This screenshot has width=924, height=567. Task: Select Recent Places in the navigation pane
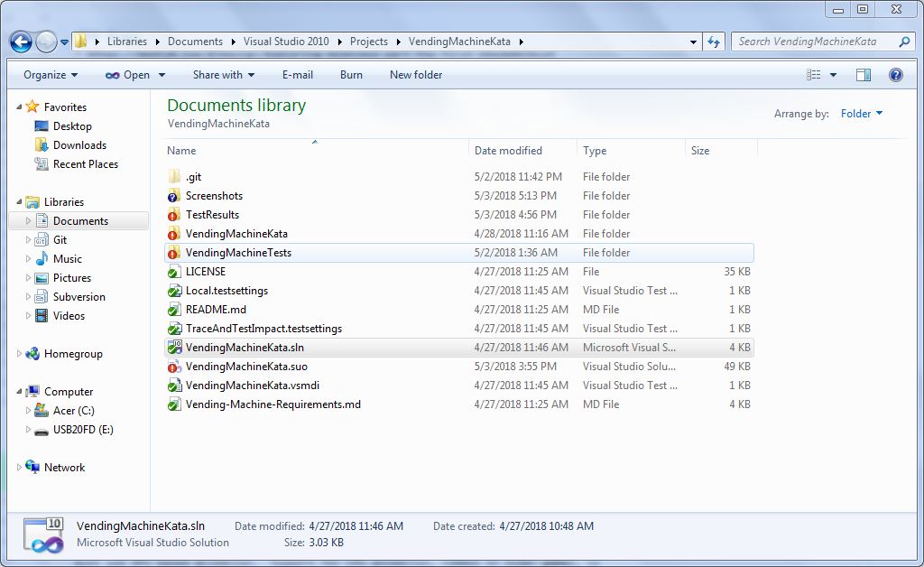tap(86, 163)
